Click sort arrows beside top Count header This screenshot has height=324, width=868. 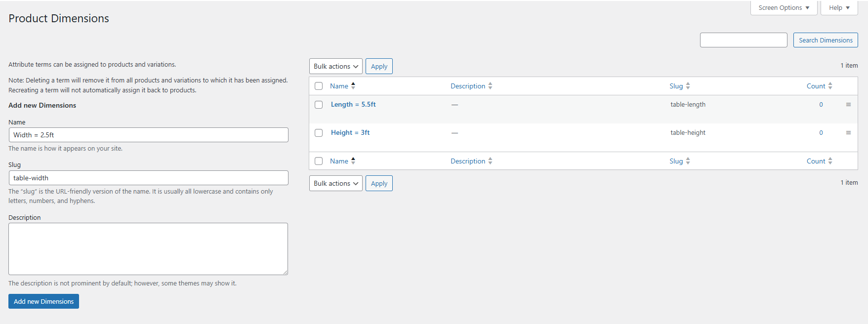(x=830, y=86)
